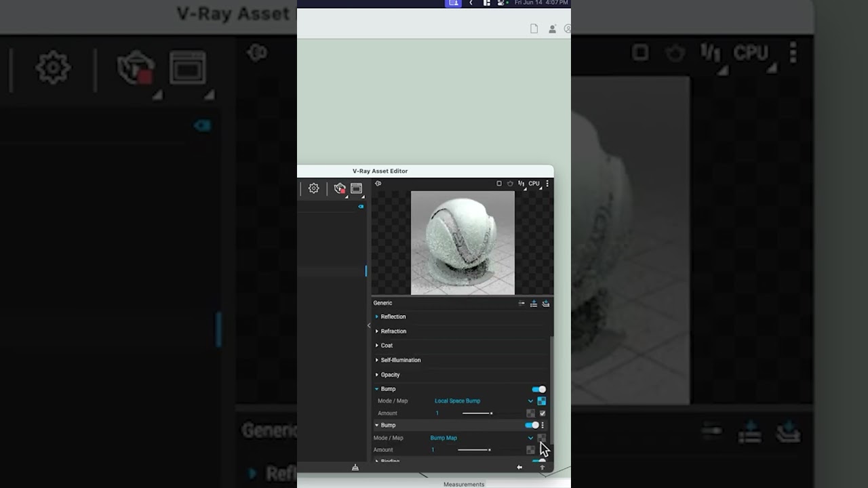Open the settings gear in the Asset Editor
868x488 pixels.
tap(313, 188)
